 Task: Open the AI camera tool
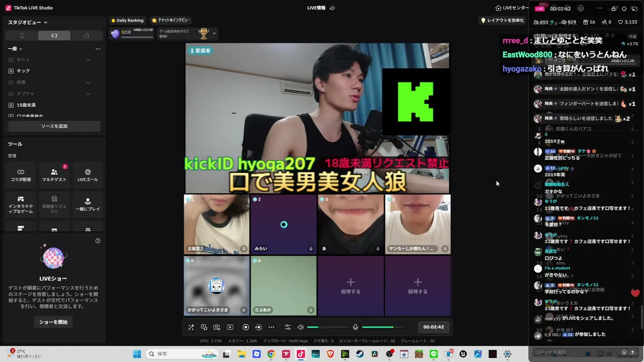[217, 327]
